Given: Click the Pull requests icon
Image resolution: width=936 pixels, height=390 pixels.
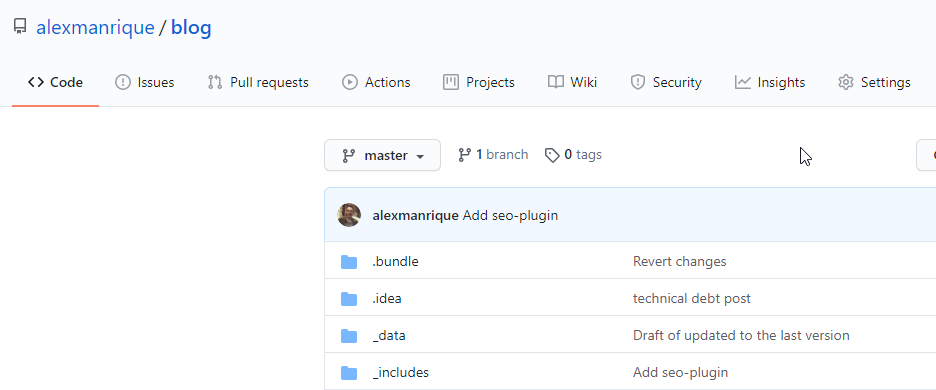Looking at the screenshot, I should pos(215,82).
